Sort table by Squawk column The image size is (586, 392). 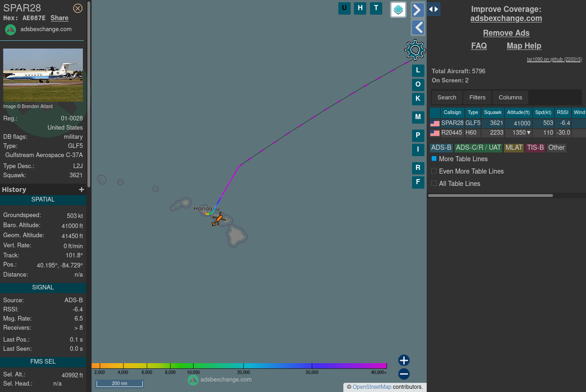point(493,113)
